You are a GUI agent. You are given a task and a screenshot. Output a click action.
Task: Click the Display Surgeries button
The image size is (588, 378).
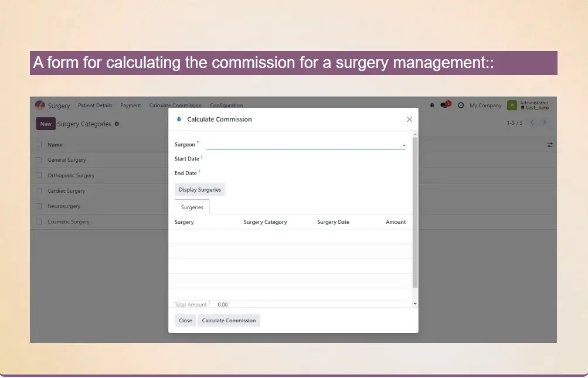click(x=200, y=190)
